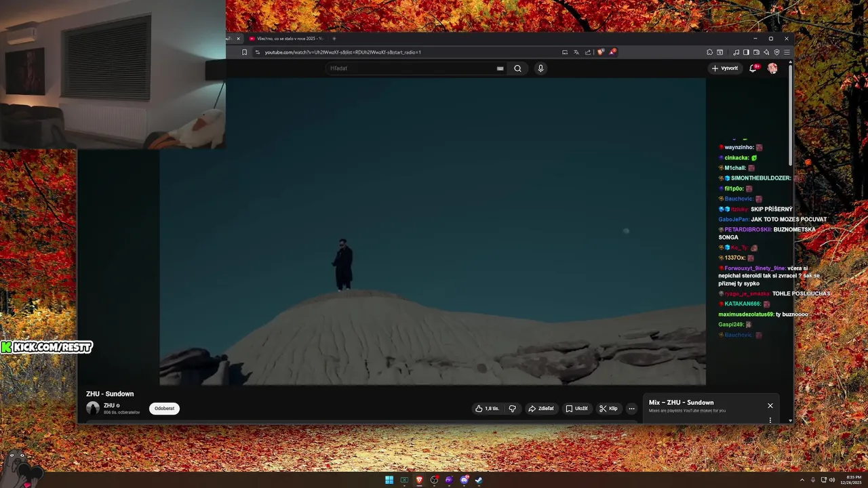Click the Zdieľať share button
868x488 pixels.
coord(541,409)
